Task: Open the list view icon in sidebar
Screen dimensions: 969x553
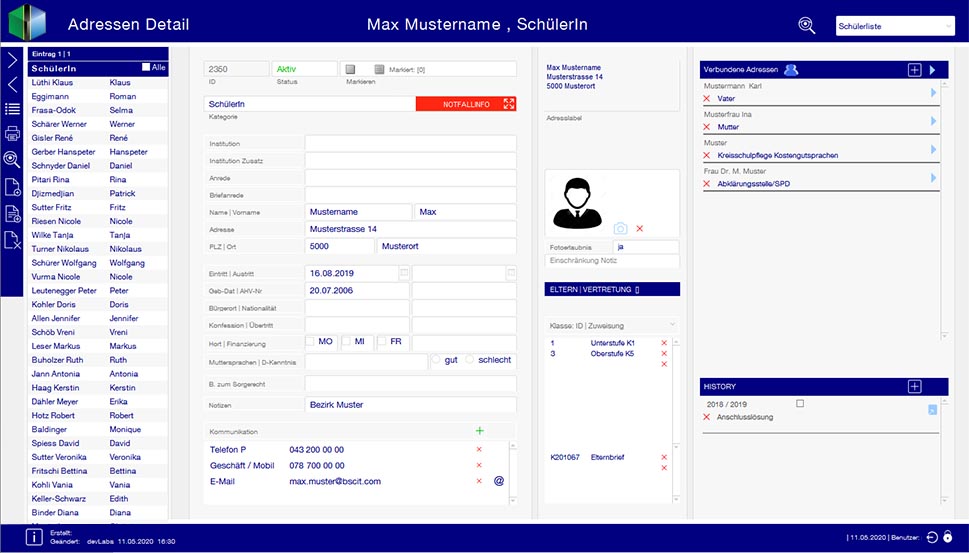Action: (x=12, y=108)
